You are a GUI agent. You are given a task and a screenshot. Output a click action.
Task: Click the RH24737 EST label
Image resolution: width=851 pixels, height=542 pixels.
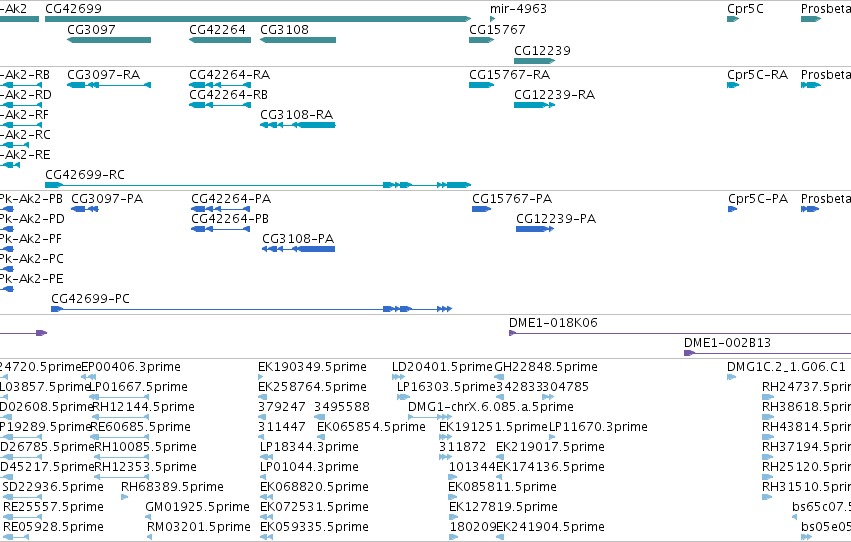coord(806,387)
